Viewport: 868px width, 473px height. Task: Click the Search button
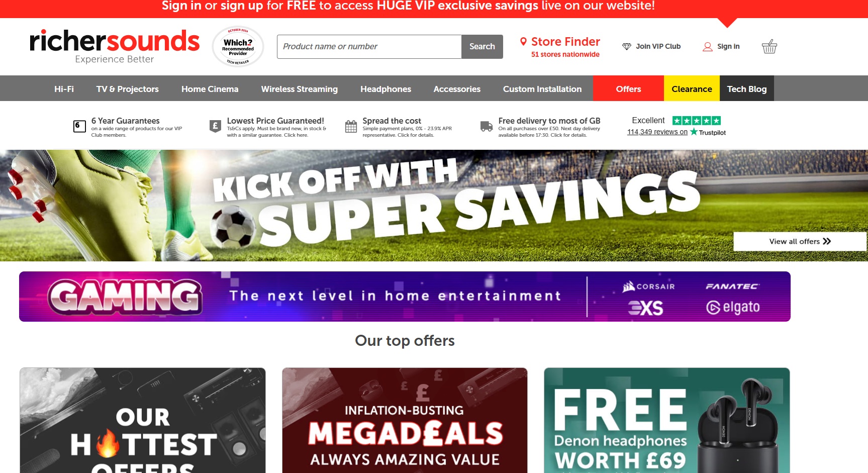[x=482, y=46]
